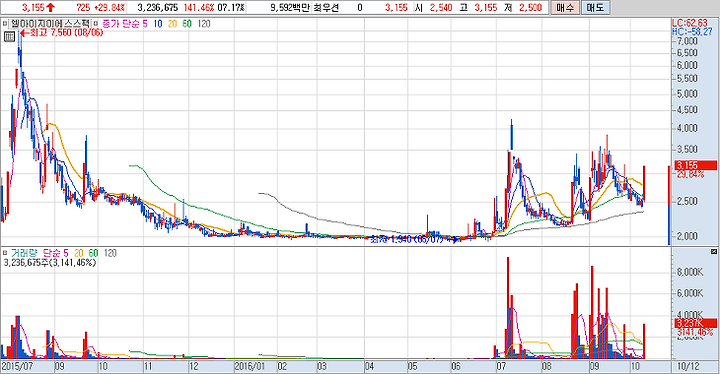Click the red 3,155 current price tag
This screenshot has width=720, height=374.
click(696, 165)
